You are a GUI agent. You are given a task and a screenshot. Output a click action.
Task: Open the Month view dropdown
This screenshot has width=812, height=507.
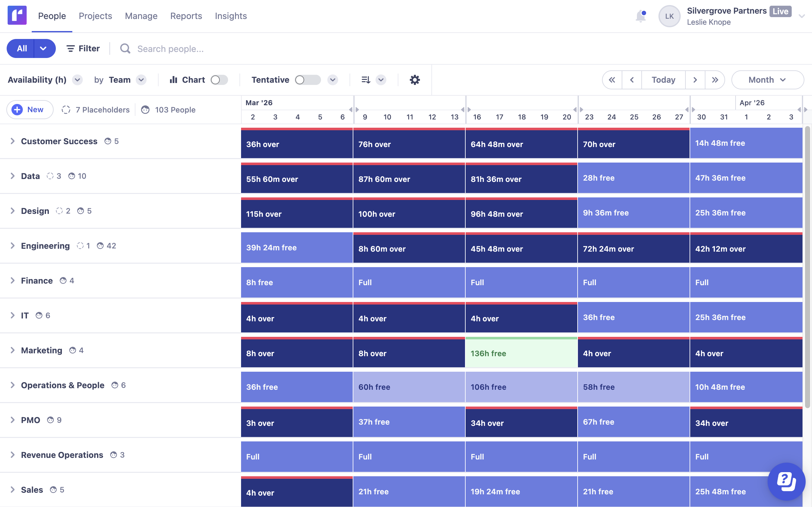coord(767,80)
